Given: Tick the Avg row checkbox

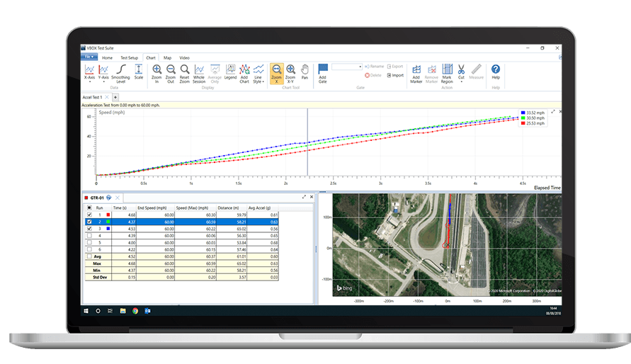Looking at the screenshot, I should [89, 256].
